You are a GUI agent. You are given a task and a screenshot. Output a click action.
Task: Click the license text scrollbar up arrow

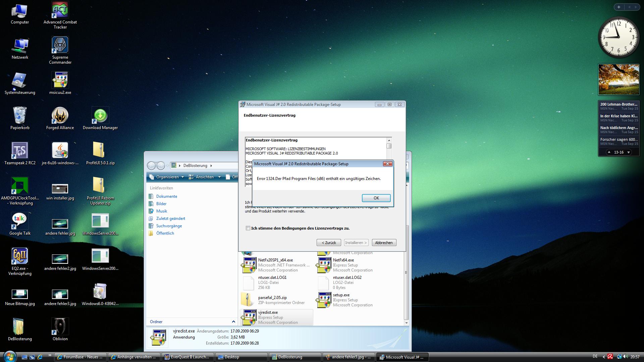coord(389,140)
